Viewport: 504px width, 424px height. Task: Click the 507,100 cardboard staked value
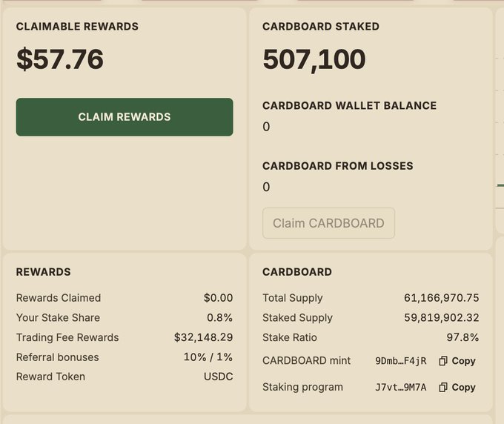point(314,59)
